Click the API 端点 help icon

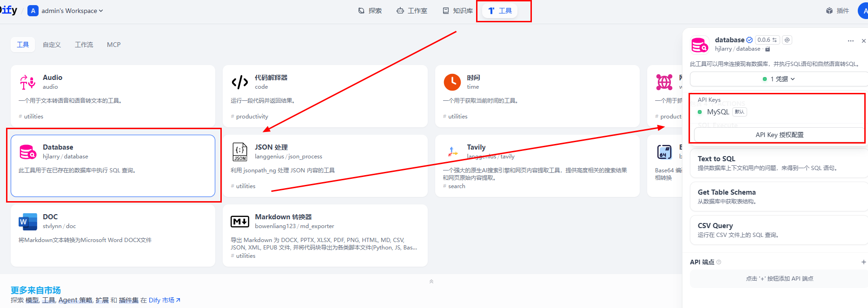tap(719, 262)
